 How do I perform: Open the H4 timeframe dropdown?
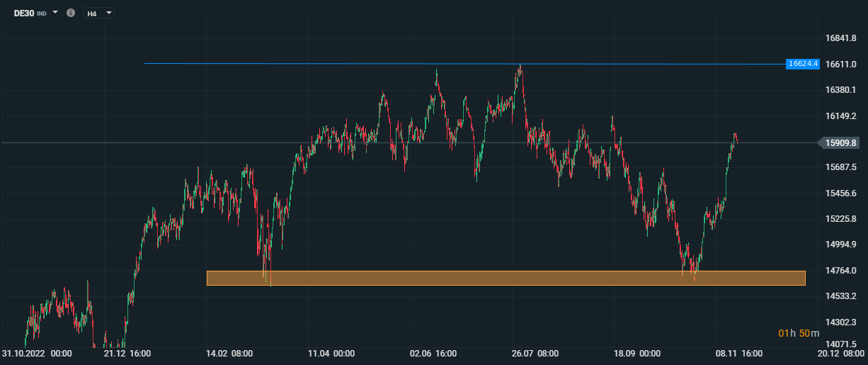click(x=98, y=13)
